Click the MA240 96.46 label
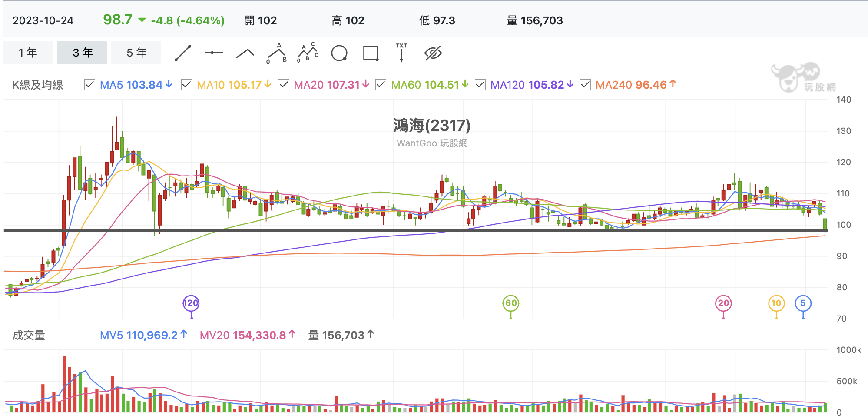868x419 pixels. 636,85
